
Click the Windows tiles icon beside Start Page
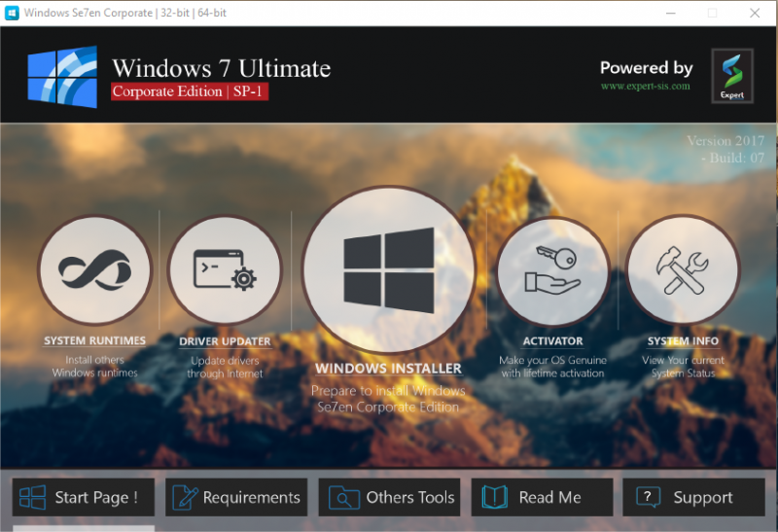[33, 497]
